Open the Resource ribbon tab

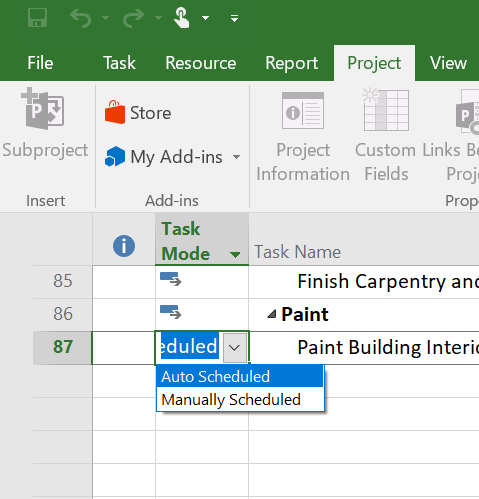coord(201,63)
